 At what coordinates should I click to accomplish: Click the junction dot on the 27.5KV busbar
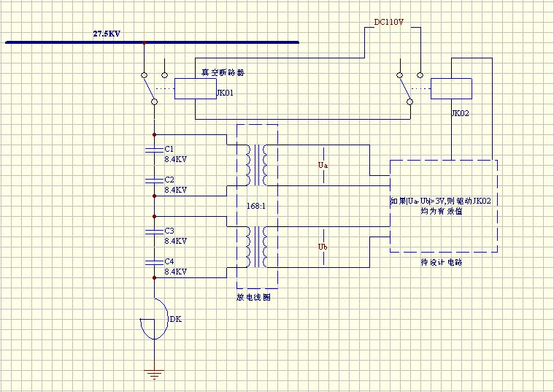[144, 42]
